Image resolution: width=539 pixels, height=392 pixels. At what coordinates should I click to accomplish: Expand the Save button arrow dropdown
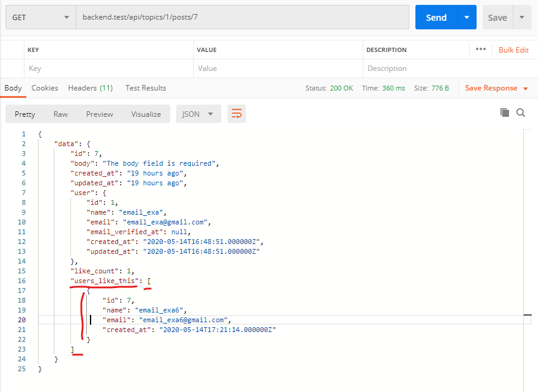point(522,18)
